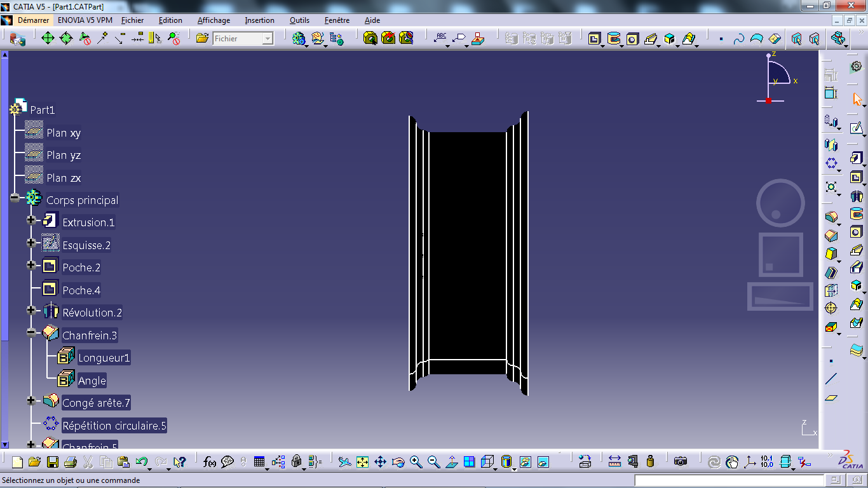Screen dimensions: 868x488
Task: Open the Edition menu
Action: tap(170, 20)
